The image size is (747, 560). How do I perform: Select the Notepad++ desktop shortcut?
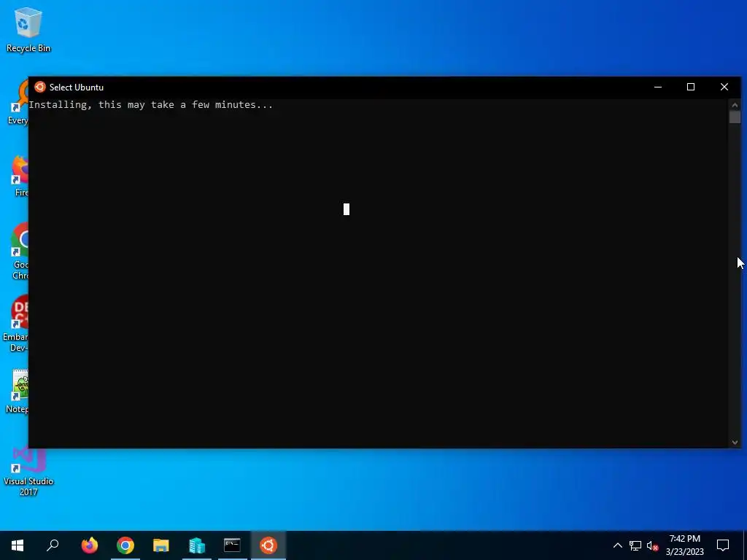(x=18, y=392)
